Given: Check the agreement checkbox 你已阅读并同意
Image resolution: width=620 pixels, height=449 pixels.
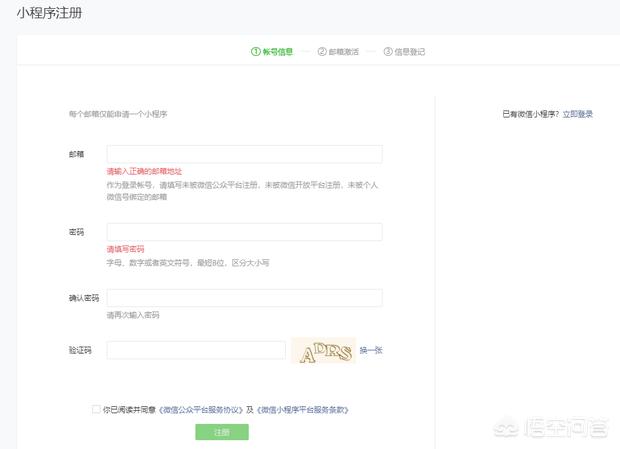Looking at the screenshot, I should click(96, 409).
